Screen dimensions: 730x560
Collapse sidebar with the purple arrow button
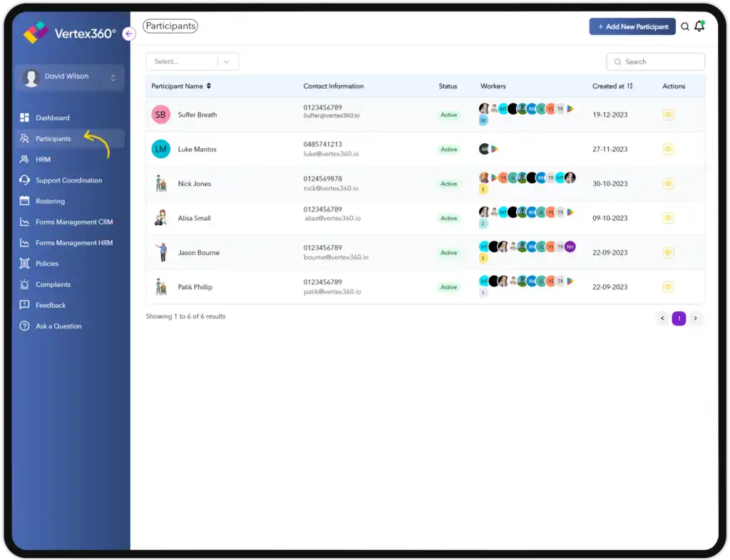point(128,33)
